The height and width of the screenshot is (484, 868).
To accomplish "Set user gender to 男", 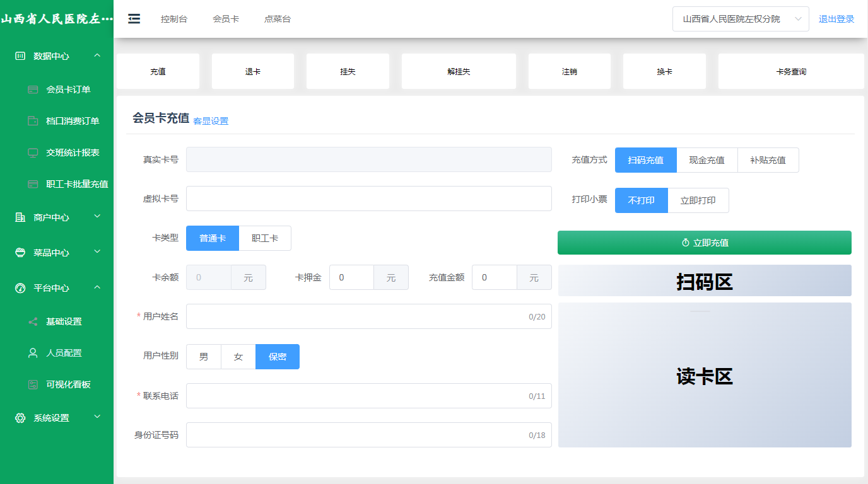I will point(204,357).
